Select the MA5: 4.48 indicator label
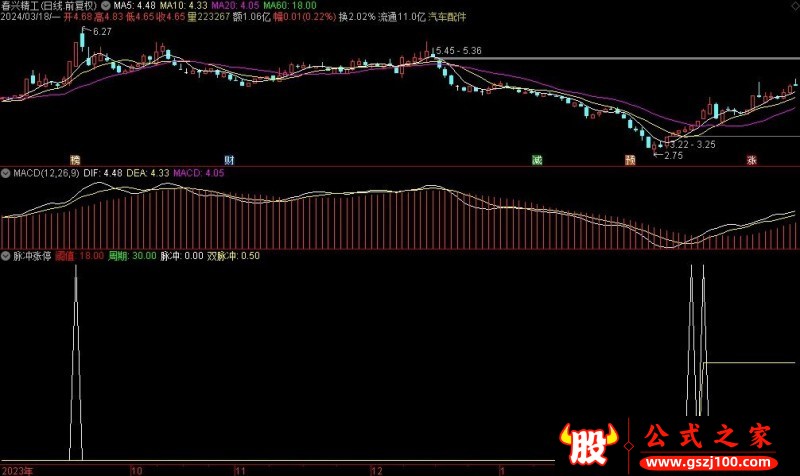The width and height of the screenshot is (800, 476). tap(134, 5)
